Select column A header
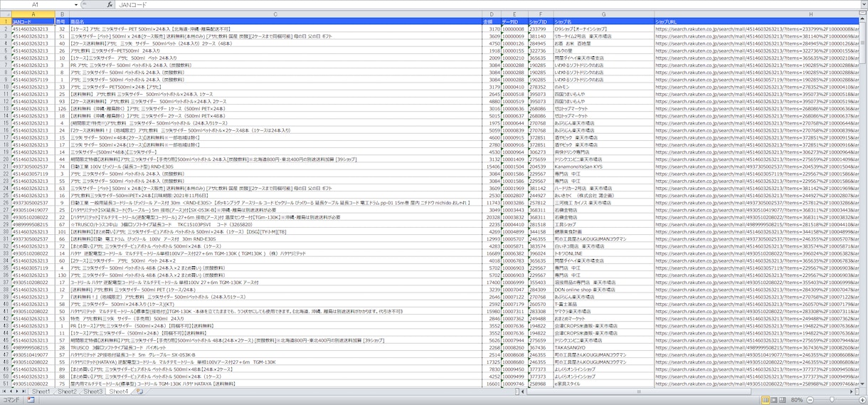Image resolution: width=868 pixels, height=405 pixels. (x=33, y=14)
